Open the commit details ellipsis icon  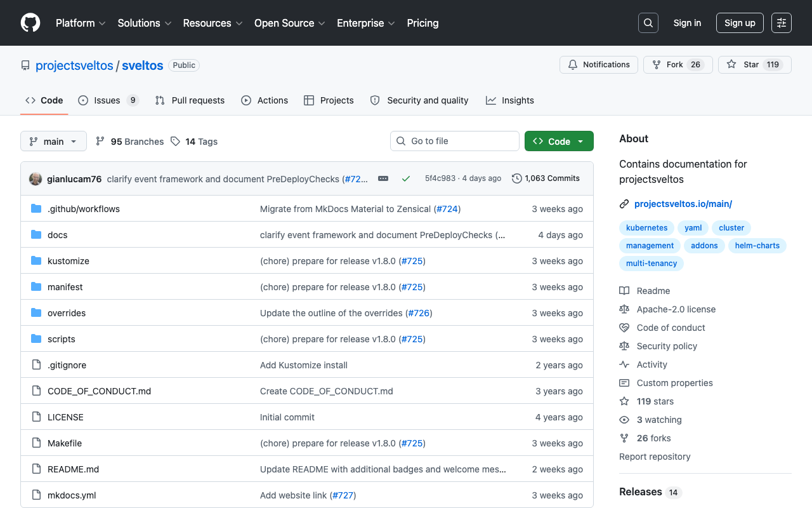(x=383, y=178)
